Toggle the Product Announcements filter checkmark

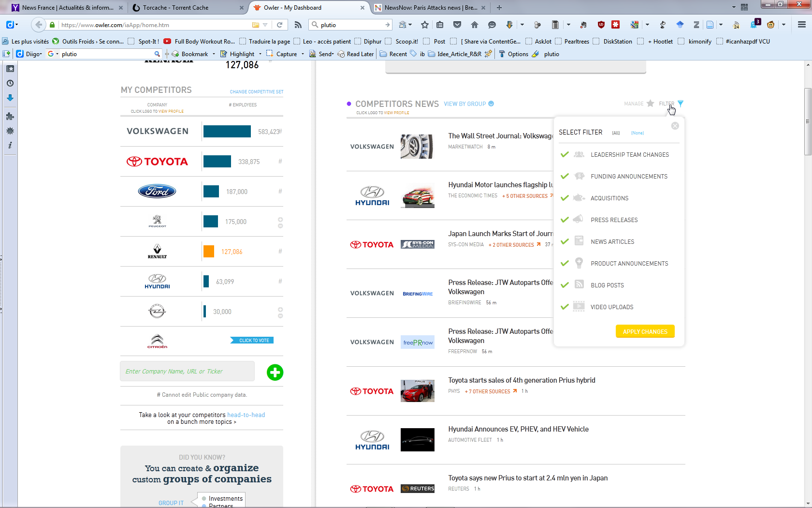coord(565,263)
